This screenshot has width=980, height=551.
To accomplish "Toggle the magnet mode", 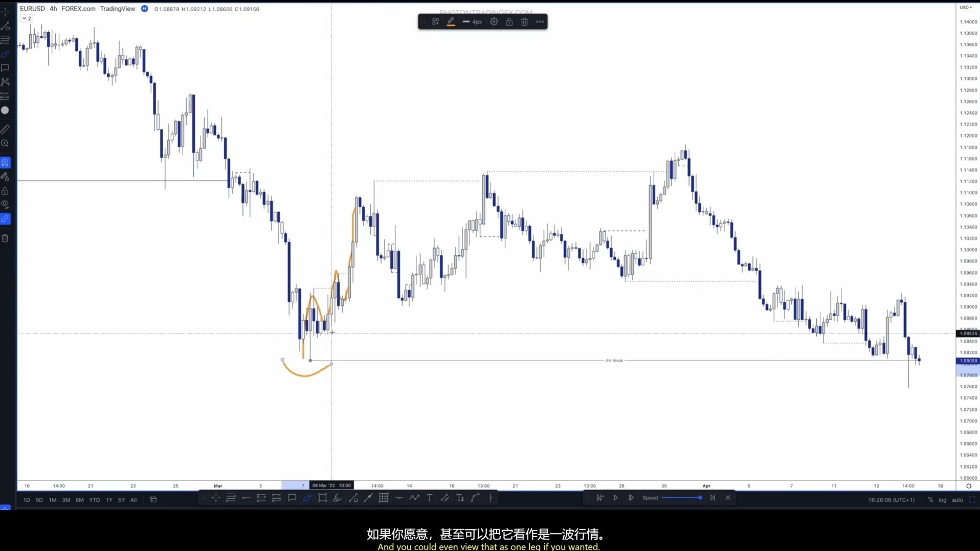I will (5, 163).
